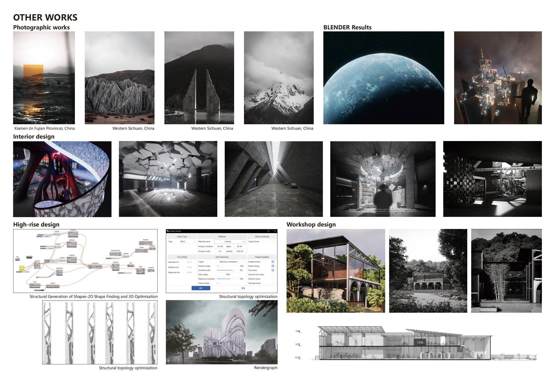555x392 pixels.
Task: Enable the Principal stress checkbox
Action: 273,283
